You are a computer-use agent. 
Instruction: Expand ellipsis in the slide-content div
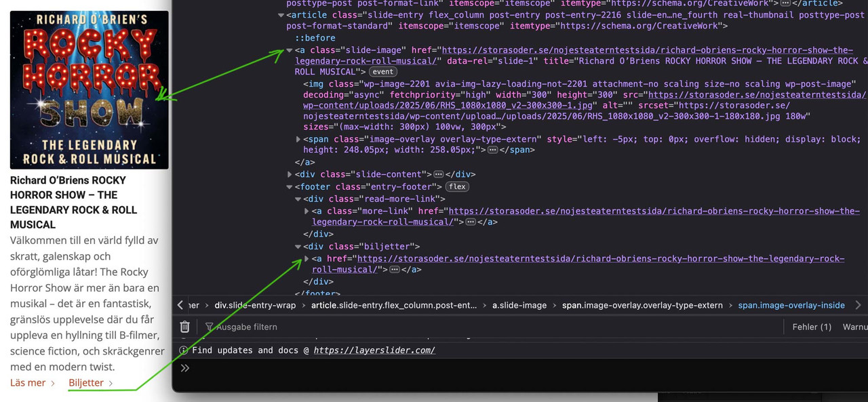pos(439,174)
